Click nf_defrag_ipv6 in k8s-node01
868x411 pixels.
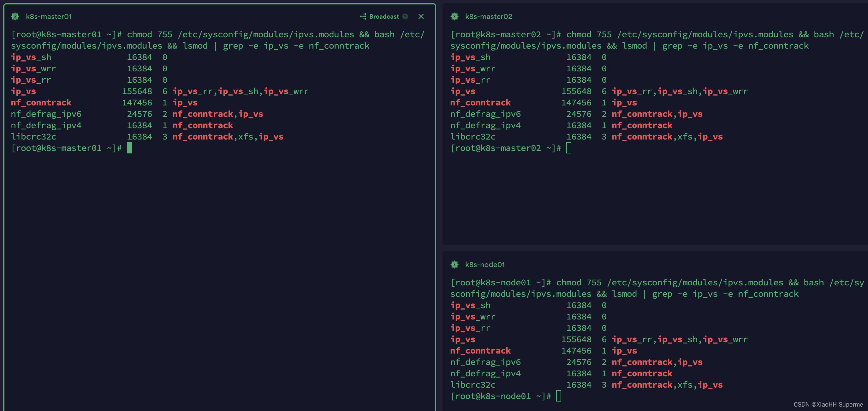[x=485, y=362]
